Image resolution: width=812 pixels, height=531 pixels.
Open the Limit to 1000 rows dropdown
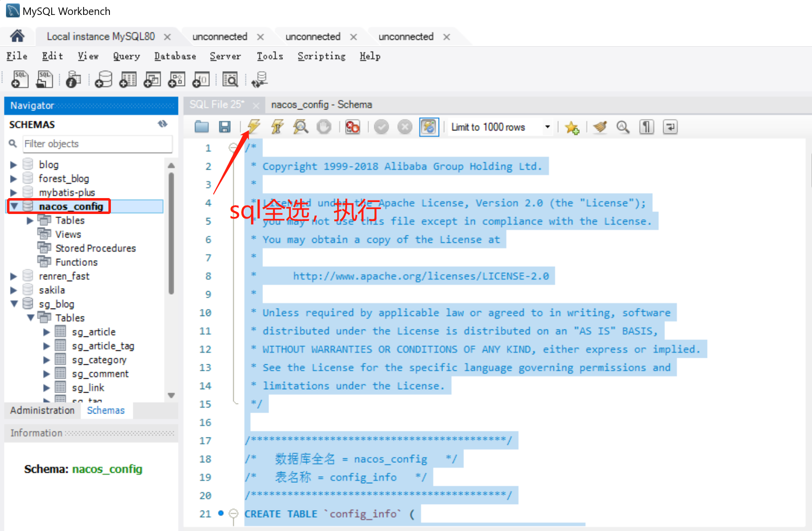click(x=547, y=127)
